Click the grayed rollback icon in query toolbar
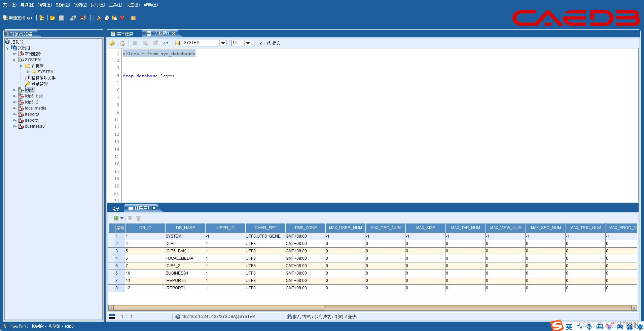644x331 pixels. point(155,43)
